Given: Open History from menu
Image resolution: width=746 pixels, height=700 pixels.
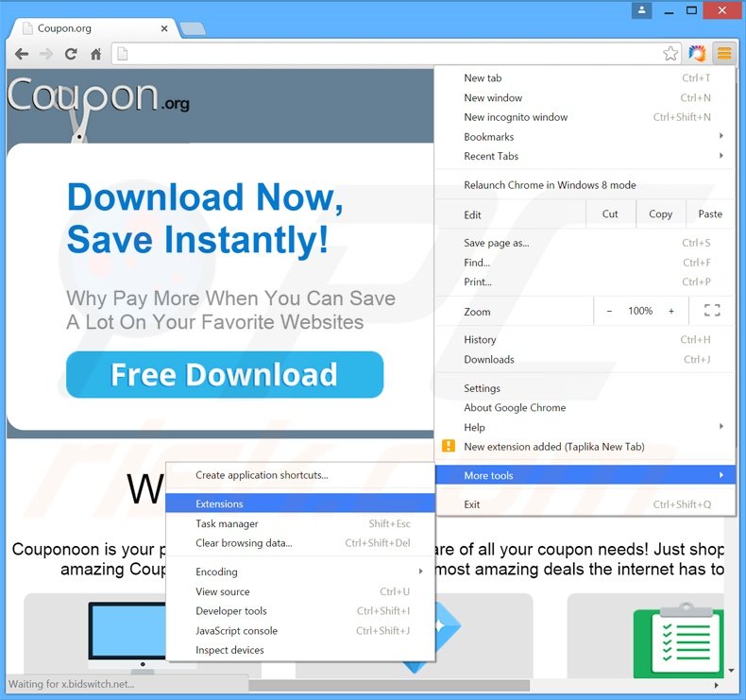Looking at the screenshot, I should click(585, 340).
